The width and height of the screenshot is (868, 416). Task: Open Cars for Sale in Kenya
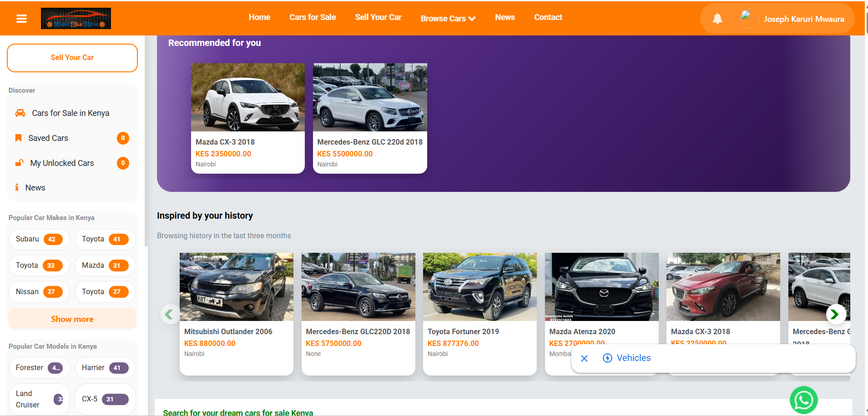click(x=71, y=113)
